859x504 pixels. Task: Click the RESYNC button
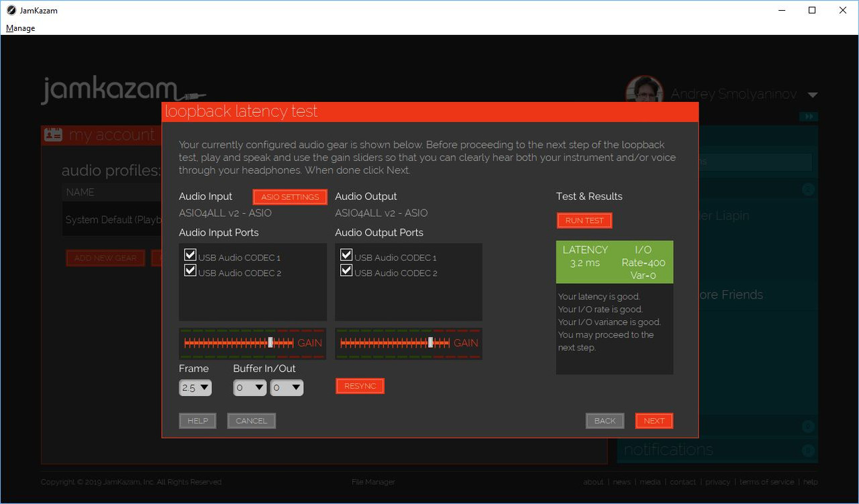point(360,386)
